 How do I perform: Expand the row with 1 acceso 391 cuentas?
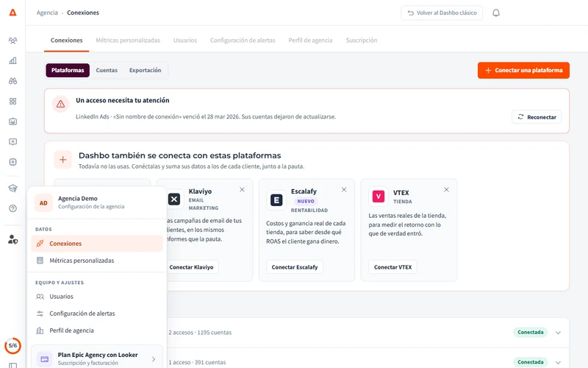[x=558, y=362]
